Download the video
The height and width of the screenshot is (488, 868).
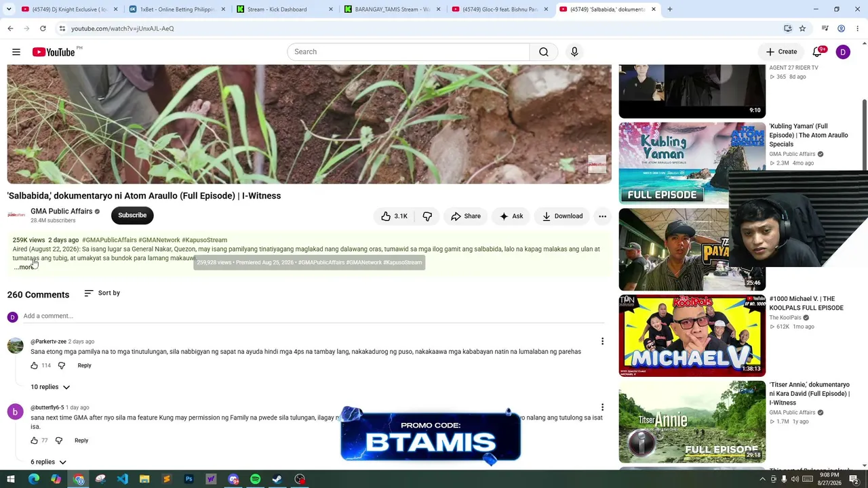562,216
